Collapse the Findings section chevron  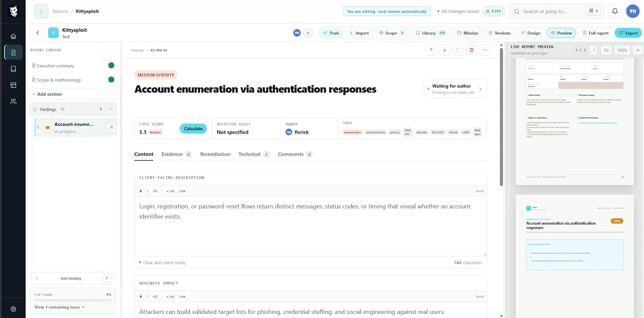click(x=111, y=109)
